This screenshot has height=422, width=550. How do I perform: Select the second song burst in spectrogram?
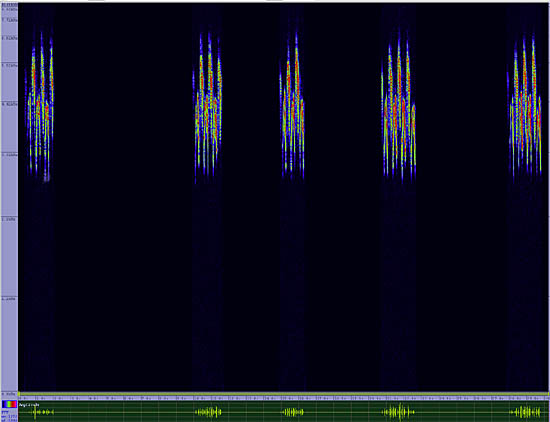[x=208, y=108]
